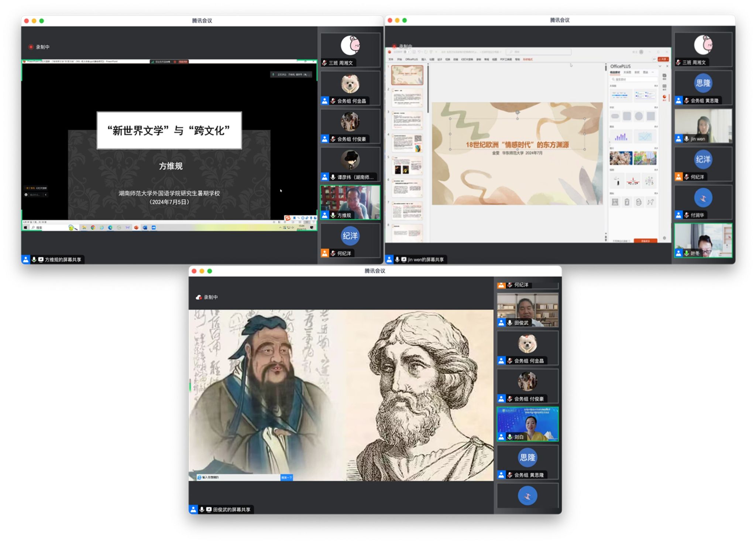This screenshot has height=543, width=756.
Task: Open the OfficePLUS ribbon tab
Action: point(411,59)
